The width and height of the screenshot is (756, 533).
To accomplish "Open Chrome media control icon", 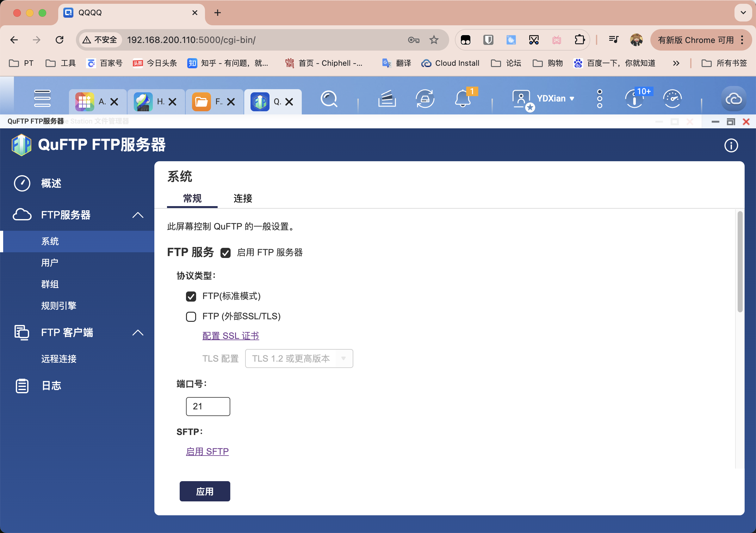I will (x=614, y=40).
